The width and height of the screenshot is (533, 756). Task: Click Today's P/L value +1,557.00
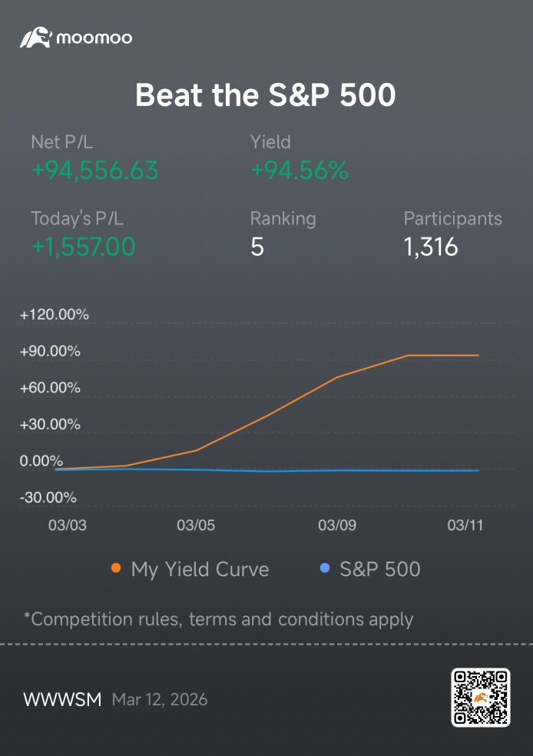84,247
